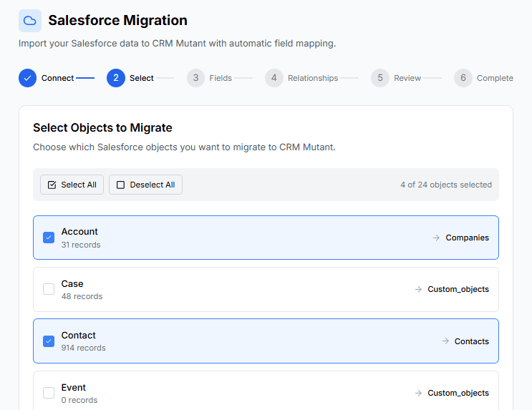
Task: Click the Connect step checkmark circle
Action: (27, 78)
